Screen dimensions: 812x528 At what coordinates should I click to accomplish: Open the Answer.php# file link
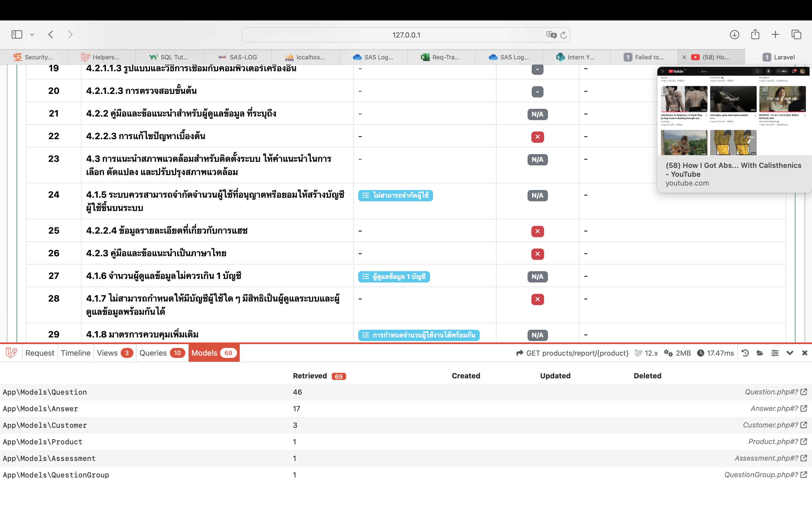[x=774, y=409]
